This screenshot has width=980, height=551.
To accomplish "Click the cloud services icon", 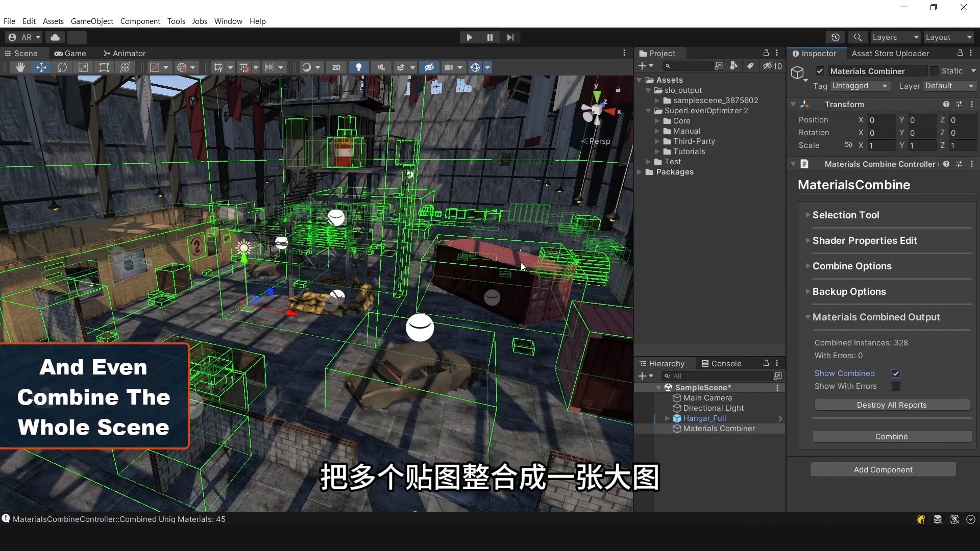I will pos(55,37).
